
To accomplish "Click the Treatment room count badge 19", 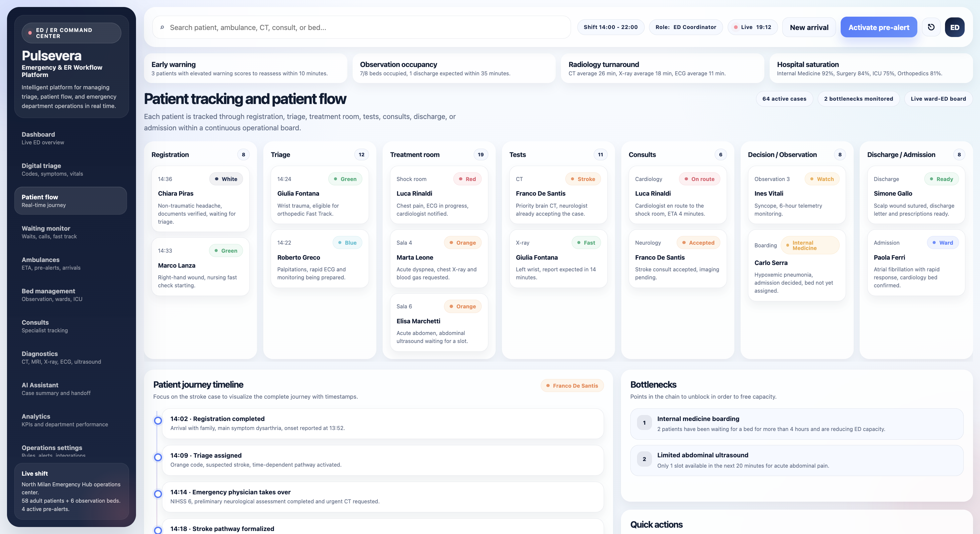I will point(481,154).
